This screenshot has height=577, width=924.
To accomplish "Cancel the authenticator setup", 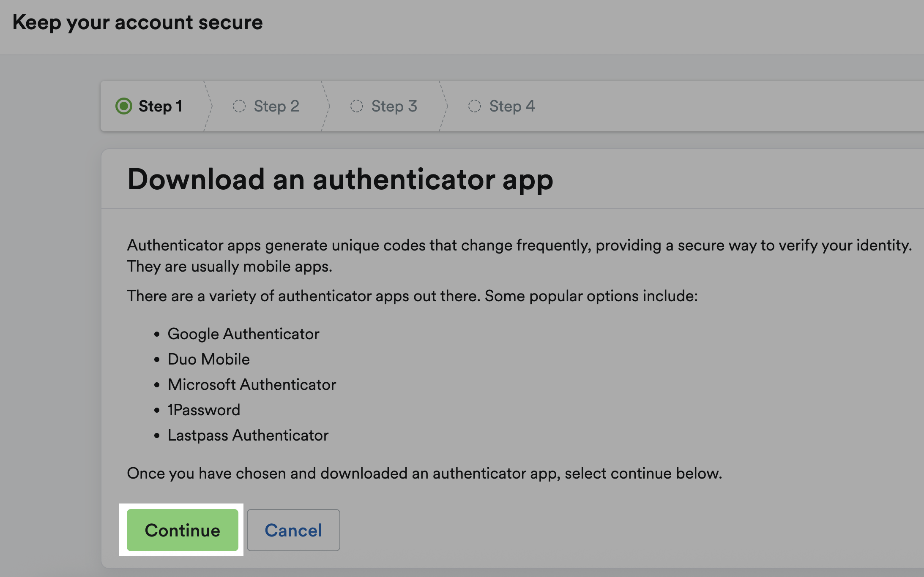I will (293, 531).
